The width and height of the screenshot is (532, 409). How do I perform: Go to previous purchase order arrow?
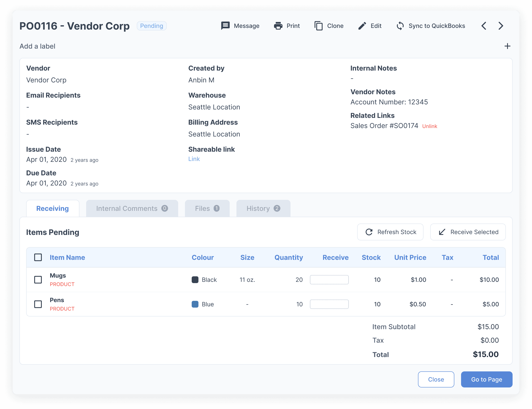tap(484, 26)
